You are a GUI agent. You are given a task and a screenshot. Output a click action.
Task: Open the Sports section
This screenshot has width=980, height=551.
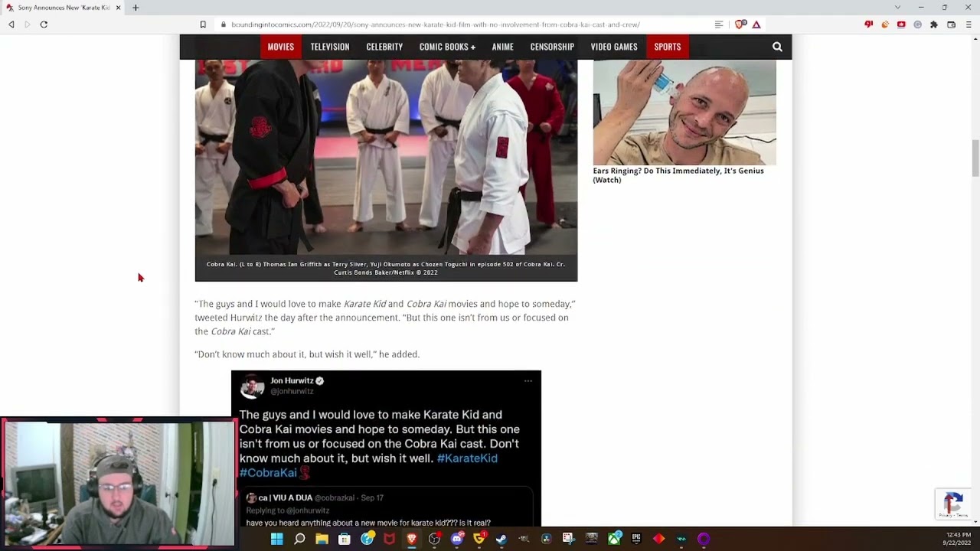[x=668, y=47]
